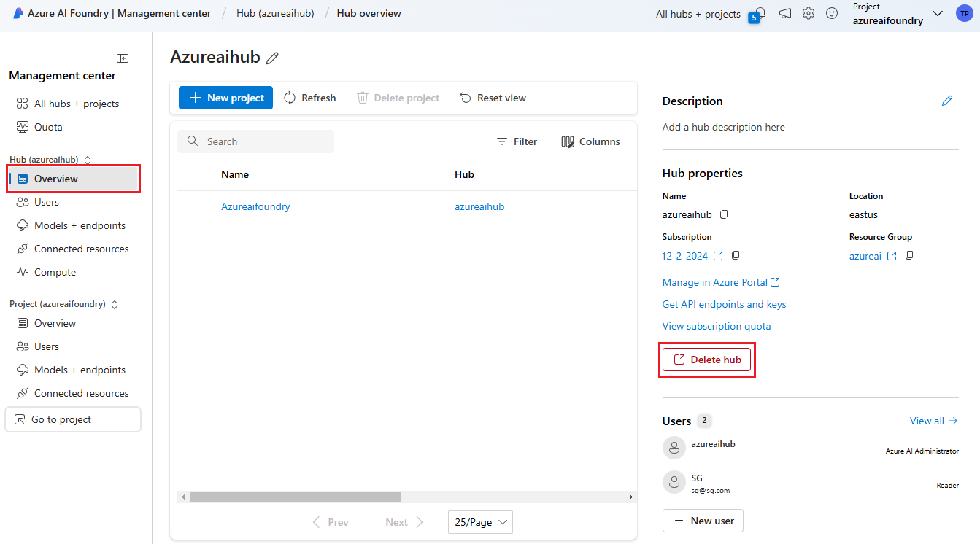Expand the Project (azureaifoundry) switcher

tap(115, 304)
